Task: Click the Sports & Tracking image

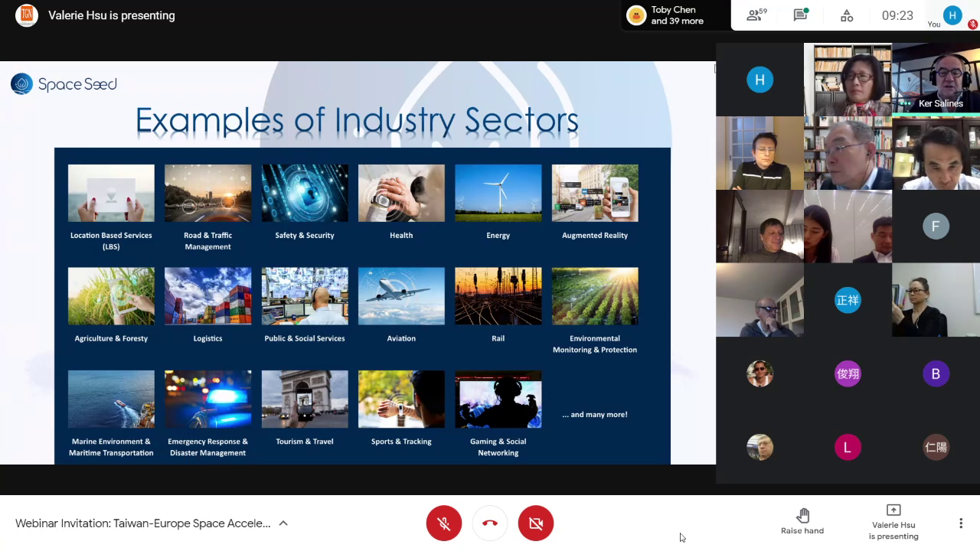Action: [x=401, y=399]
